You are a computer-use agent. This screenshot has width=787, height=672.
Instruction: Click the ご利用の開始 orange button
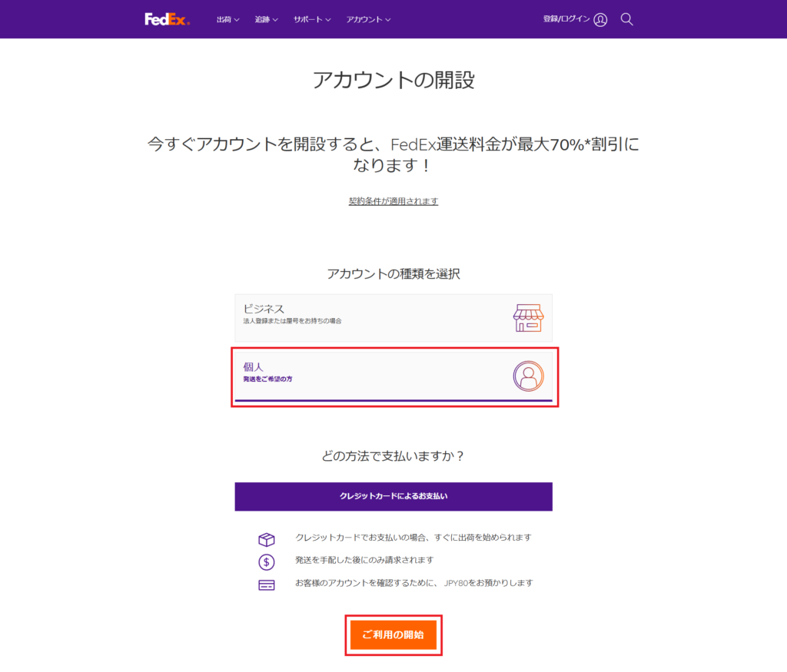(x=393, y=635)
